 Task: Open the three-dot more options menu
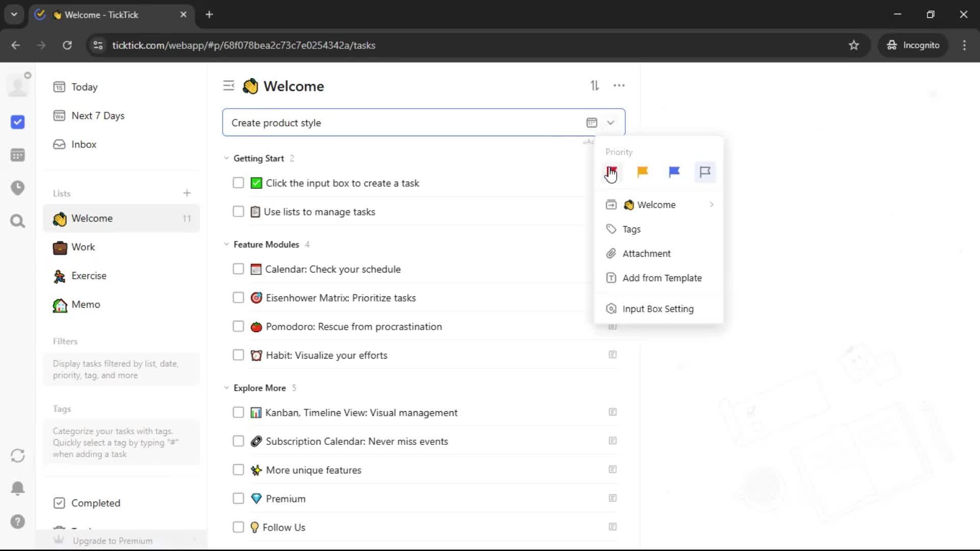click(619, 86)
